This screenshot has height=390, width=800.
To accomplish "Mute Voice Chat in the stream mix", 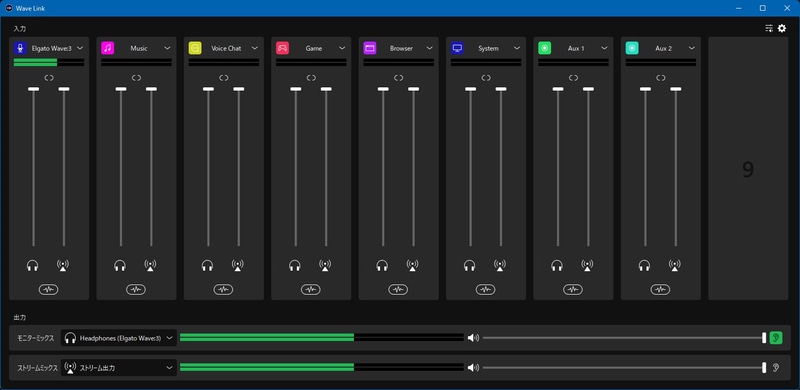I will [238, 265].
